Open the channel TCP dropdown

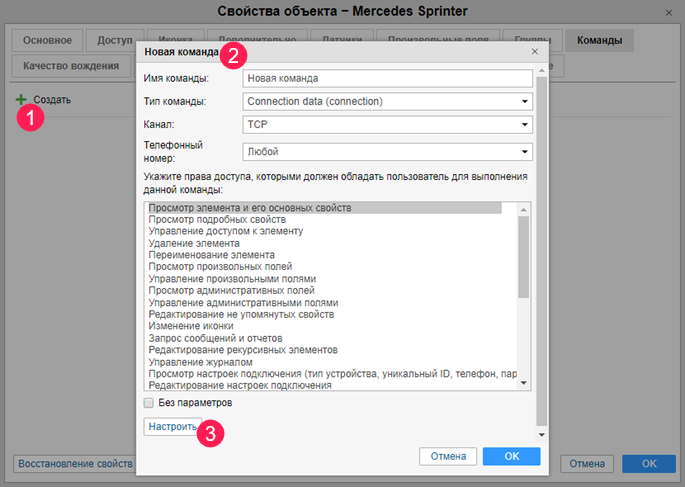point(525,125)
